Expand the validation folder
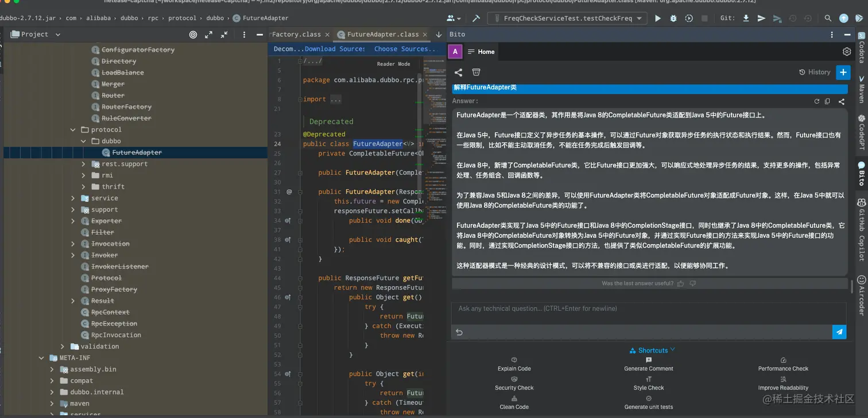The image size is (868, 418). (63, 346)
